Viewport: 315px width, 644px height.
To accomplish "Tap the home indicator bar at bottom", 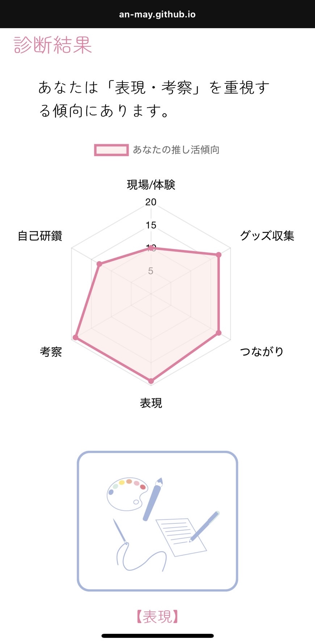I will [157, 636].
